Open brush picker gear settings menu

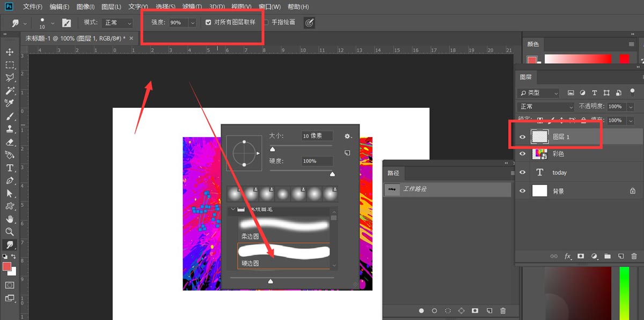pos(347,136)
